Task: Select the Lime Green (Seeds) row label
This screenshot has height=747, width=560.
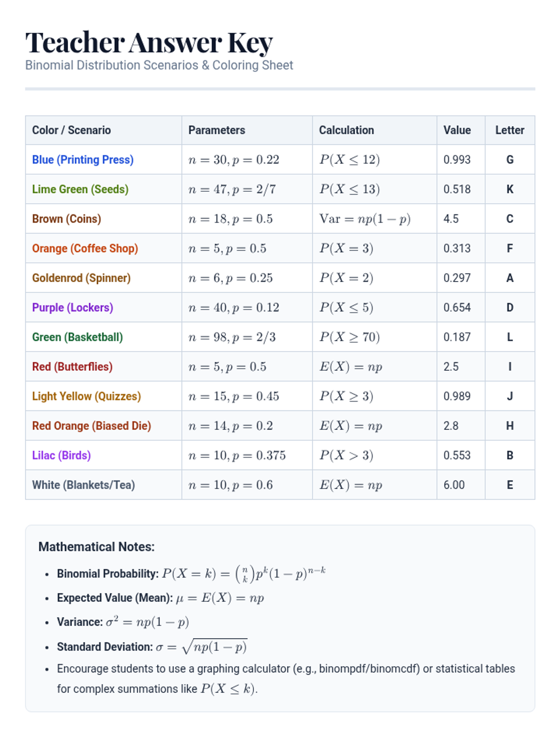Action: [80, 189]
